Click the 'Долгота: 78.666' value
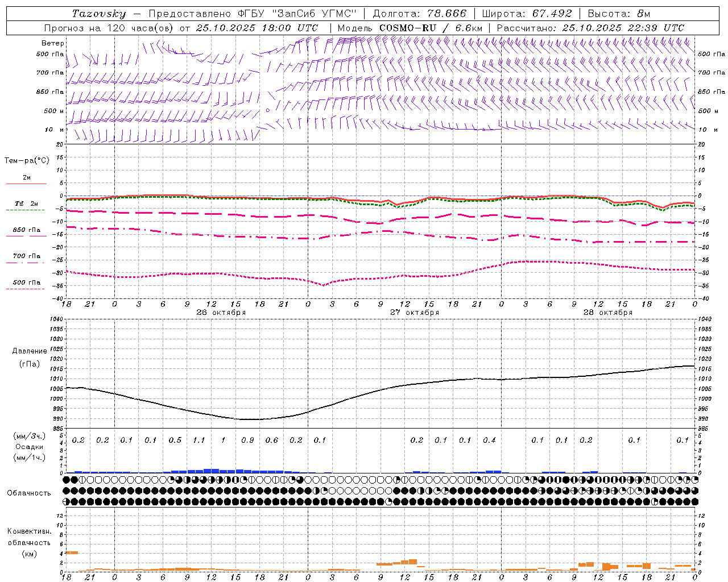Screen dimensions: 728x582 point(419,14)
